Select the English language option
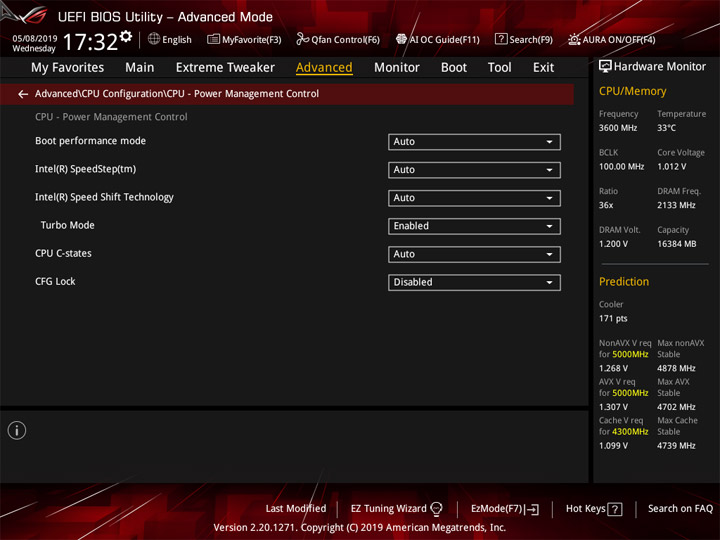This screenshot has height=540, width=720. pyautogui.click(x=177, y=39)
